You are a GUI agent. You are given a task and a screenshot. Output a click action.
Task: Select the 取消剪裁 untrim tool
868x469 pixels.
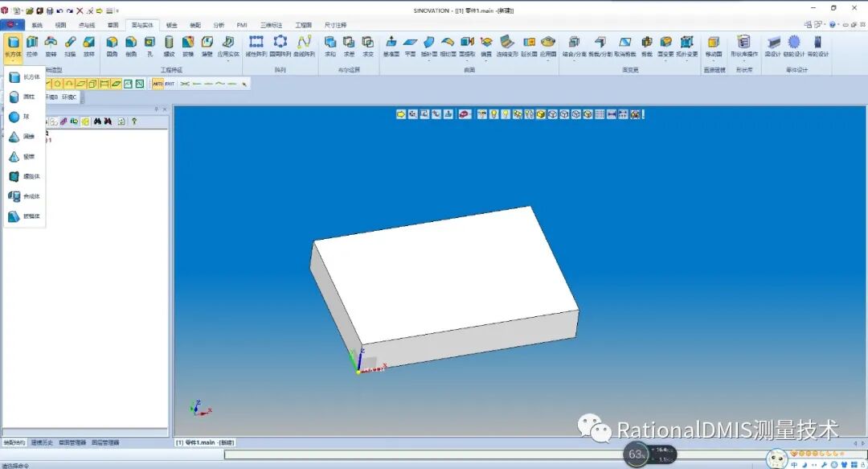click(x=625, y=47)
